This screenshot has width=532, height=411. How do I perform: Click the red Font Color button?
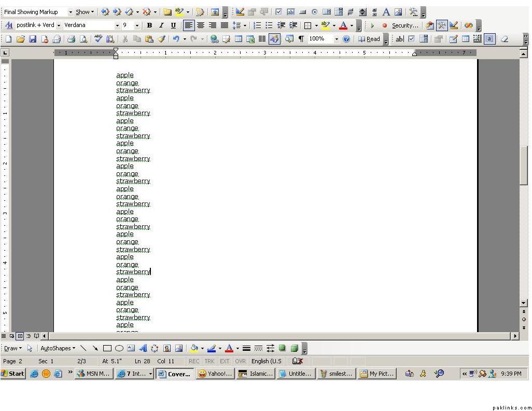pos(343,25)
